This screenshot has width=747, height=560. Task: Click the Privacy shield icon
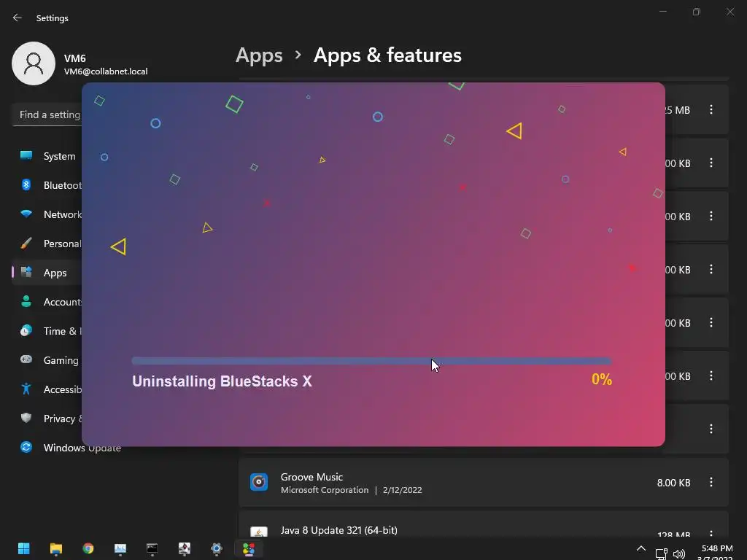pyautogui.click(x=26, y=418)
